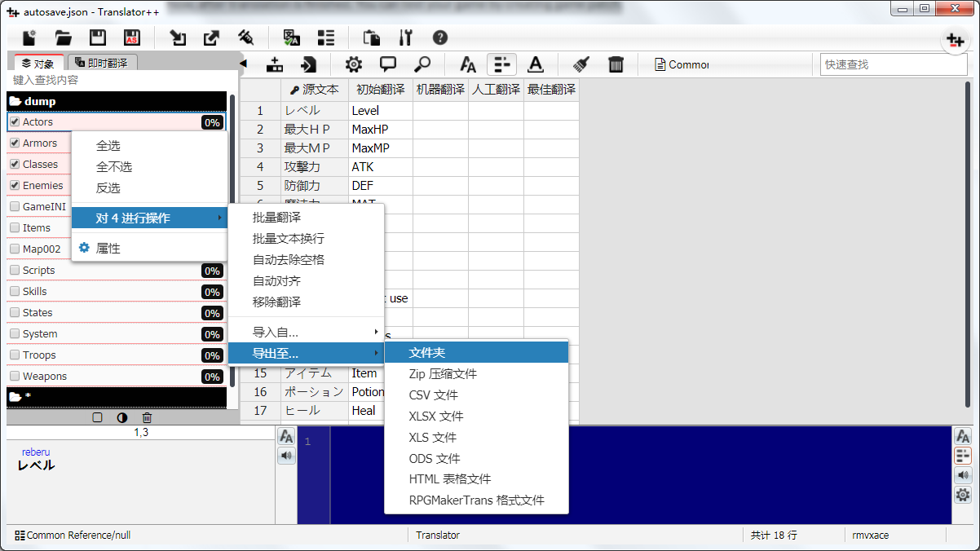This screenshot has width=980, height=551.
Task: Switch to the 即时翻译 tab
Action: tap(102, 63)
